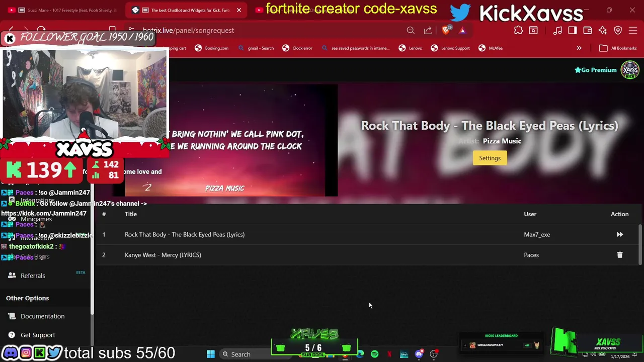Open Brave Rewards triangle icon
The width and height of the screenshot is (644, 362).
coord(462,30)
